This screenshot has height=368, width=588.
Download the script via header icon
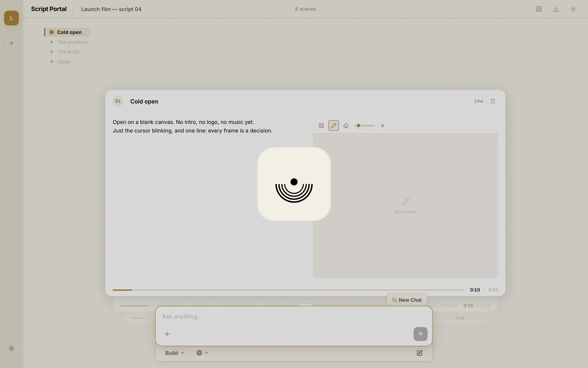pyautogui.click(x=556, y=9)
